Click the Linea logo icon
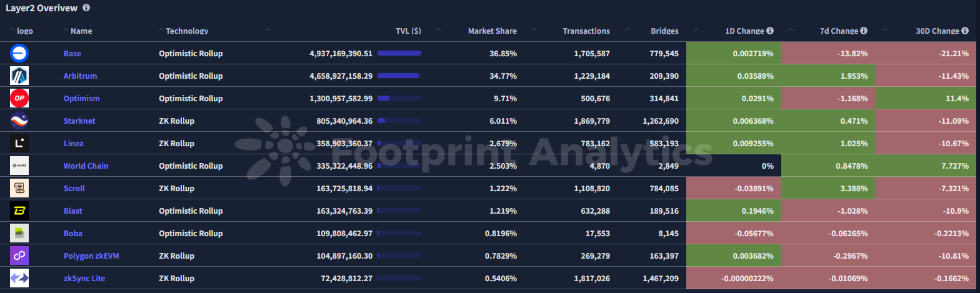Image resolution: width=980 pixels, height=293 pixels. 19,143
